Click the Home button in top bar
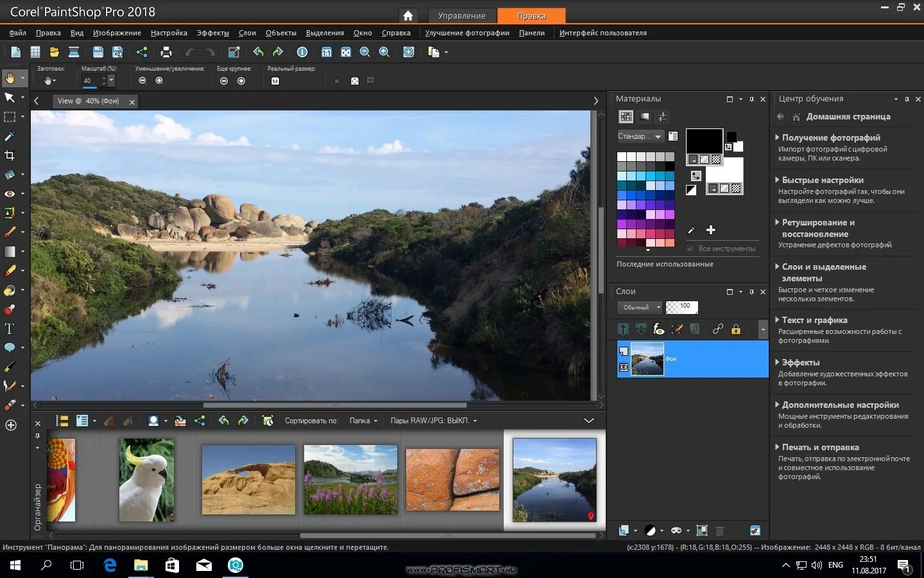This screenshot has height=578, width=924. tap(407, 15)
